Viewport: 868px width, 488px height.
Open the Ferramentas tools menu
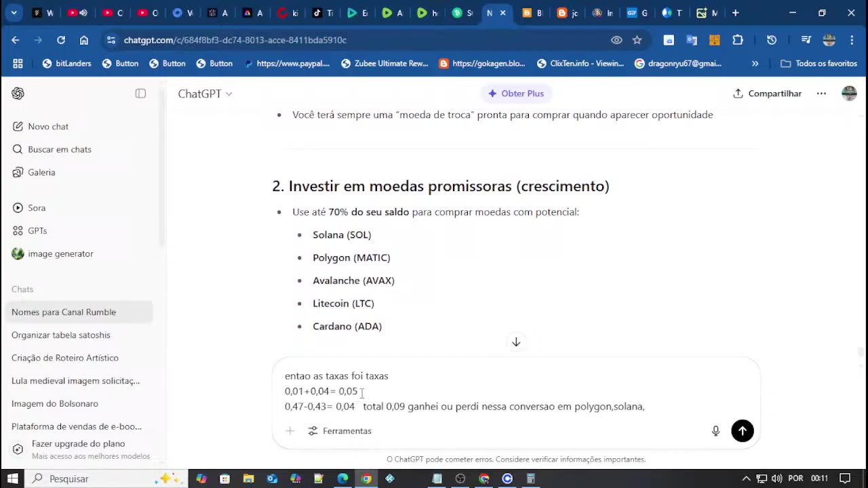click(x=340, y=431)
